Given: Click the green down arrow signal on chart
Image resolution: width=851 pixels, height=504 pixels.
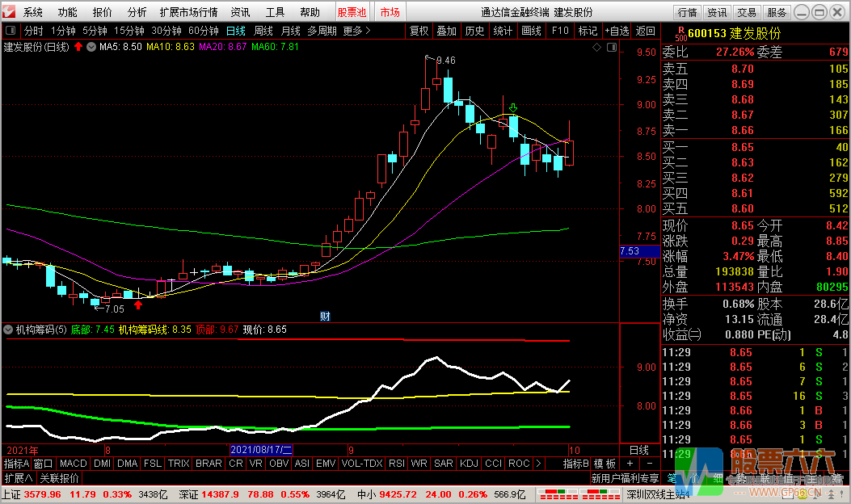Looking at the screenshot, I should point(513,108).
